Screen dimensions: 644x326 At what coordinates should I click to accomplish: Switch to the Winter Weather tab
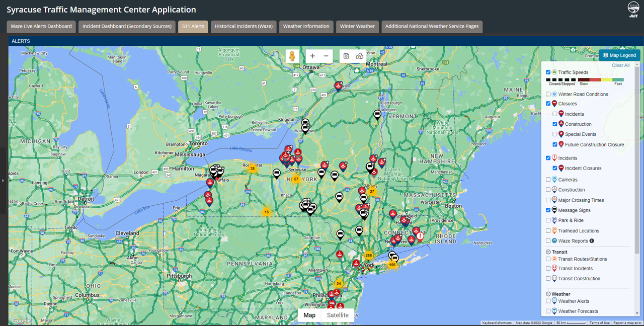tap(357, 26)
